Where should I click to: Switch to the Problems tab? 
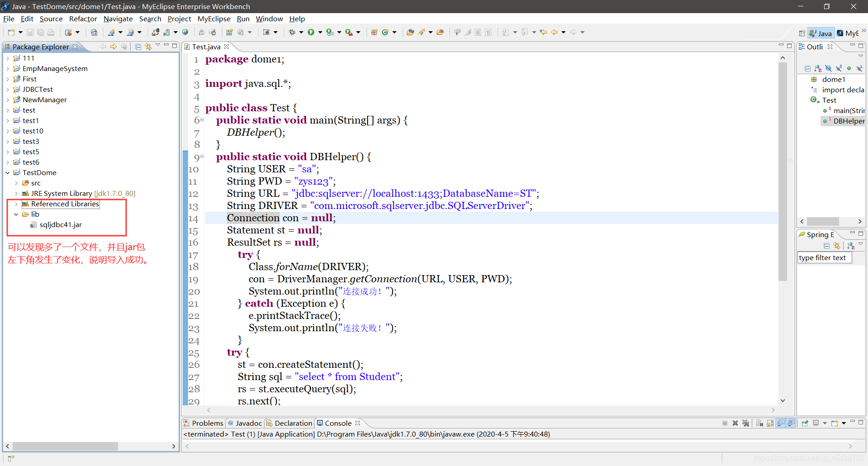tap(207, 423)
